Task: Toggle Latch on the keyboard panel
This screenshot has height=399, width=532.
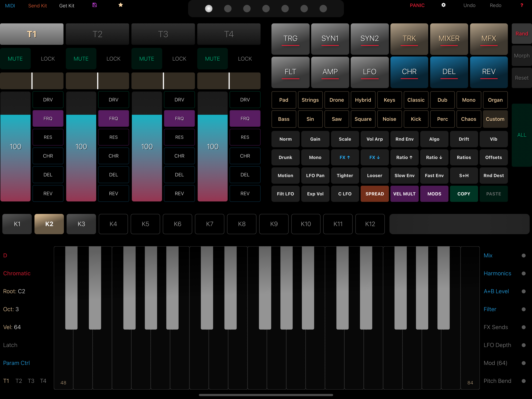Action: click(10, 345)
